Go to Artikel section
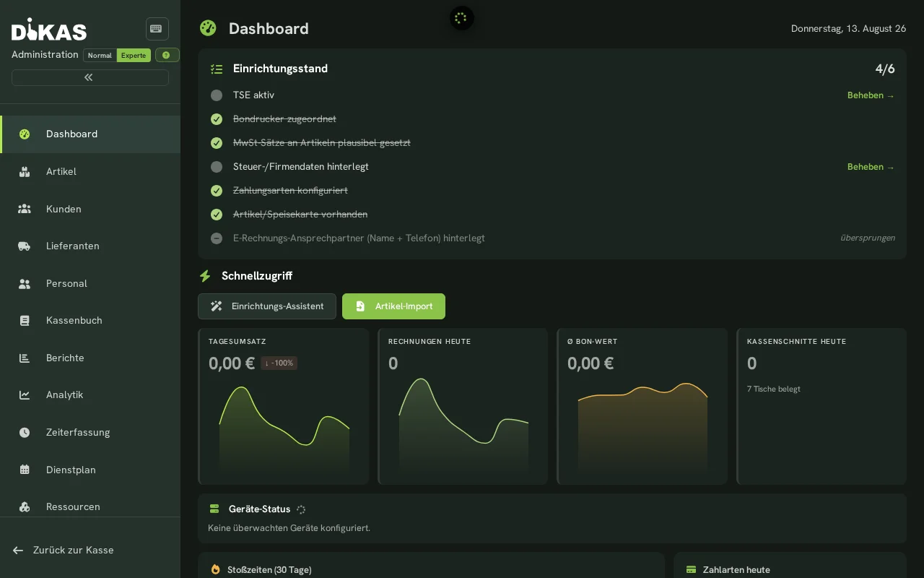 point(90,172)
